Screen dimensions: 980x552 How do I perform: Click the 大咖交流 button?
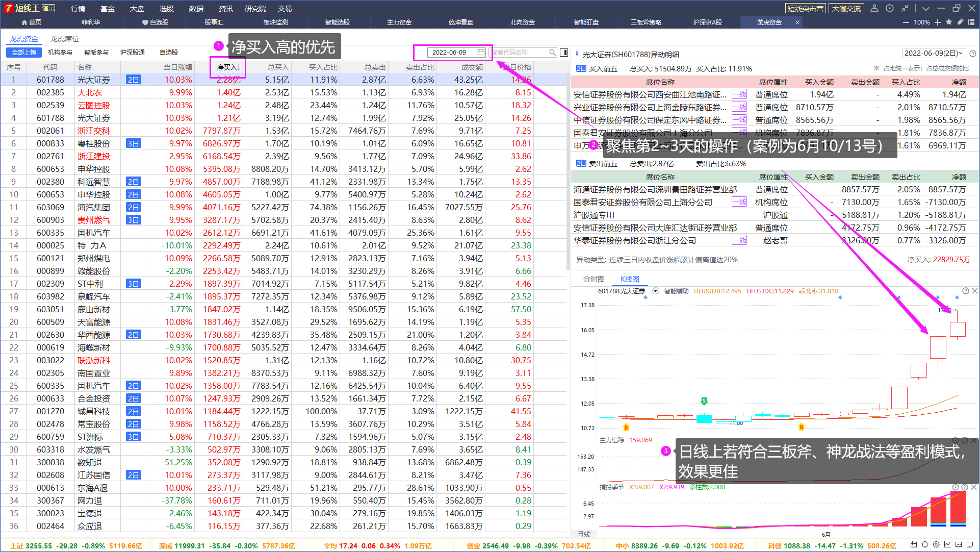click(x=846, y=9)
